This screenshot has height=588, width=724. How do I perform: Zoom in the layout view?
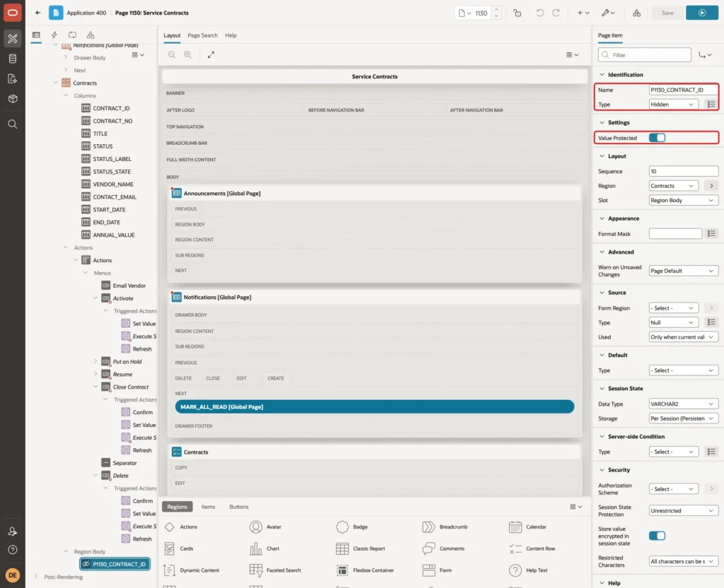tap(188, 55)
